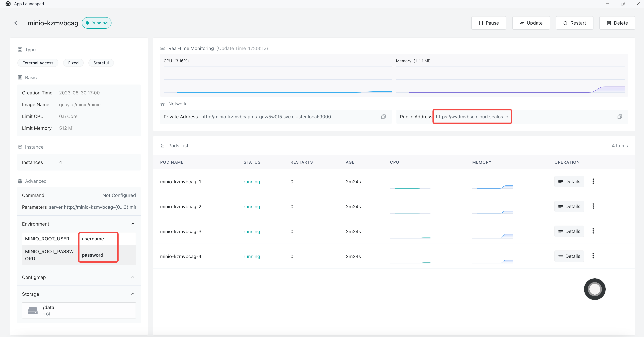This screenshot has width=644, height=337.
Task: Open Details for pod minio-kzmvbcag-1
Action: (x=569, y=181)
